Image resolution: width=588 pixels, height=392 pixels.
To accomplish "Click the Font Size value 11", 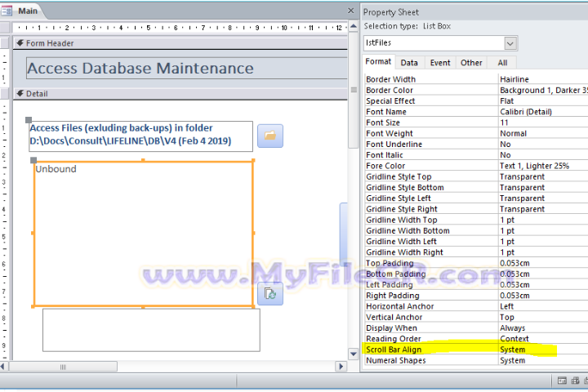I will 543,122.
